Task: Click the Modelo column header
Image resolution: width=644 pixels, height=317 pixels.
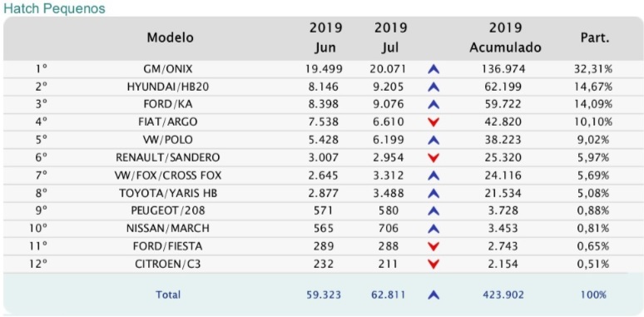Action: click(x=170, y=37)
